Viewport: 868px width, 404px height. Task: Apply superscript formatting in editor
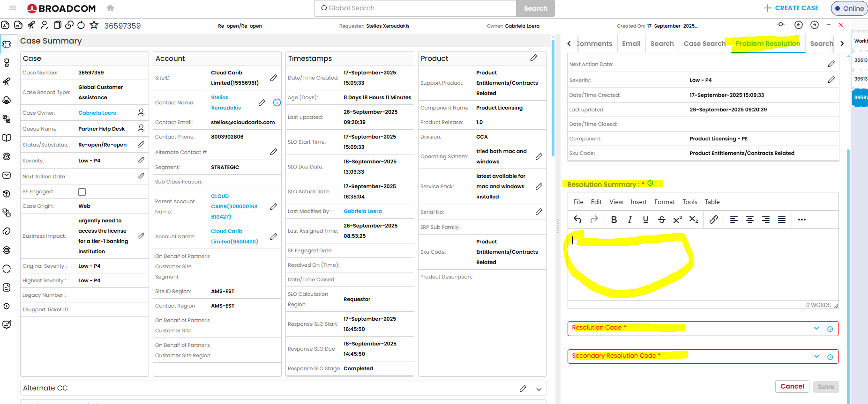678,220
